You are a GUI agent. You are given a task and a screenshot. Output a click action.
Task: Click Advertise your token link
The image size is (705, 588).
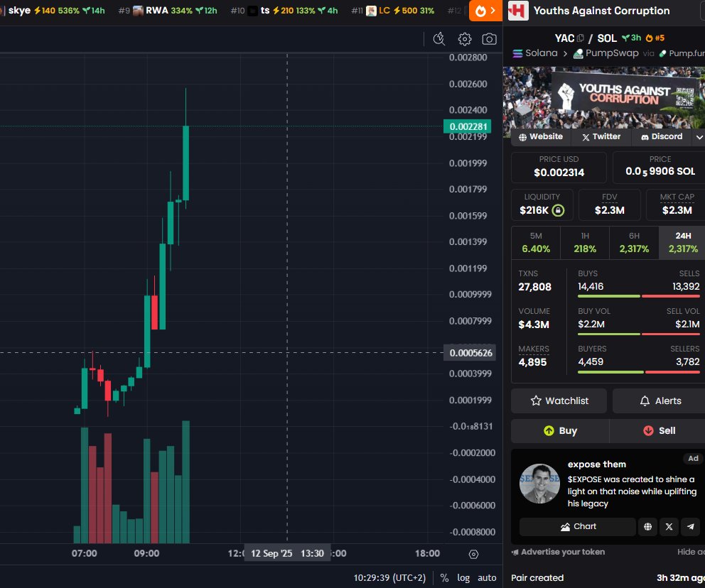(x=558, y=552)
